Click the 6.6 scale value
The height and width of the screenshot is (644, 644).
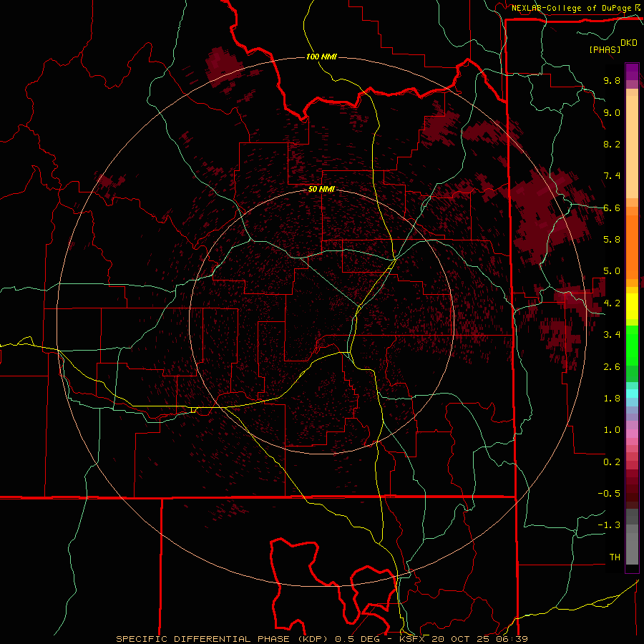612,208
